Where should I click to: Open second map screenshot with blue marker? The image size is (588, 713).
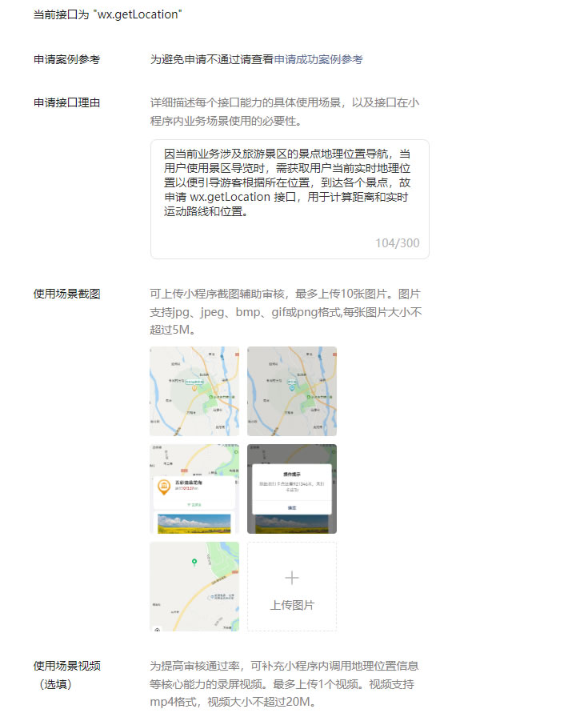click(x=292, y=391)
